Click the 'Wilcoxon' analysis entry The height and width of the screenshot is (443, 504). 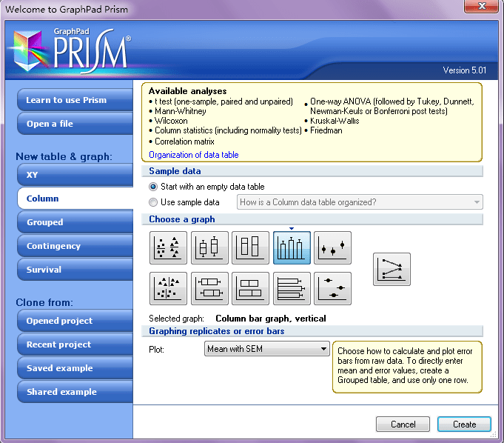pyautogui.click(x=171, y=121)
